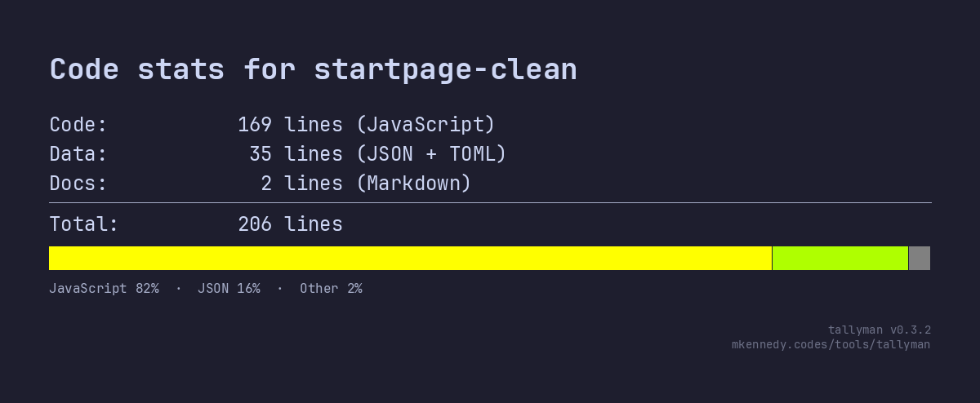The height and width of the screenshot is (403, 980).
Task: Click the '(Markdown)' annotation
Action: (x=414, y=184)
